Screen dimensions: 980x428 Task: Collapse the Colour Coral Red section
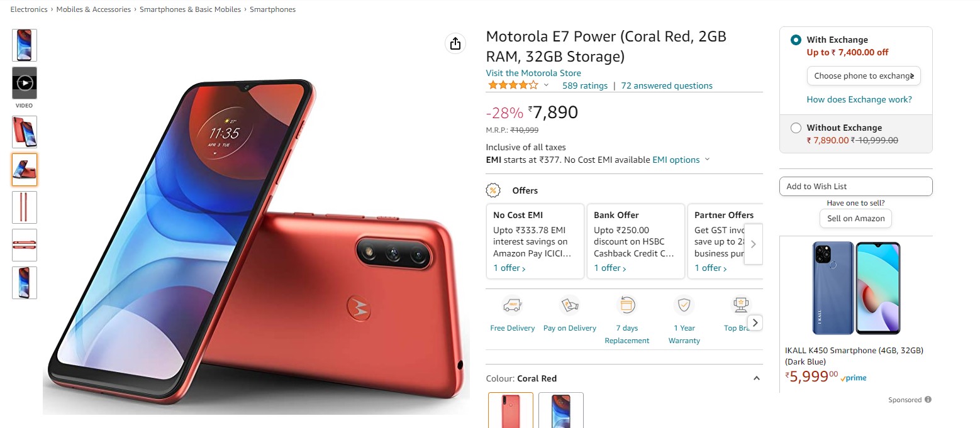coord(757,378)
